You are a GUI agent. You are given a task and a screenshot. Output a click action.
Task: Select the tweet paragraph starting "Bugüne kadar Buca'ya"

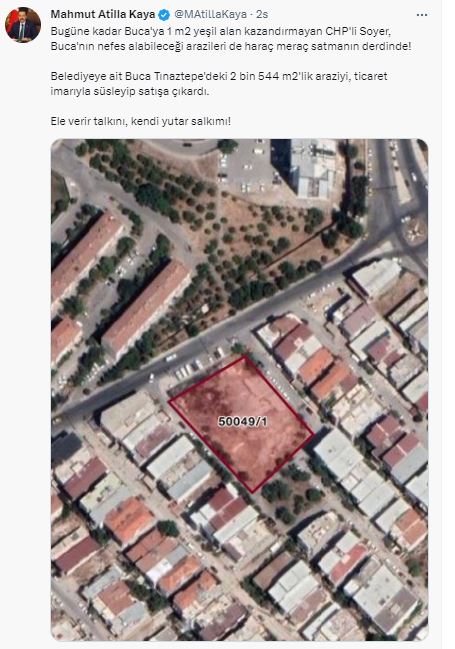[231, 38]
